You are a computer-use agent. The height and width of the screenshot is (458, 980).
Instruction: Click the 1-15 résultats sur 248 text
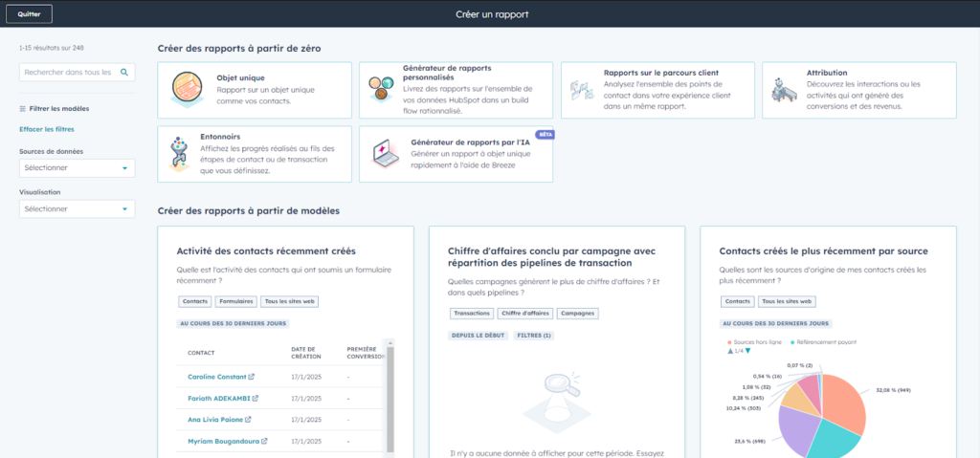tap(52, 48)
